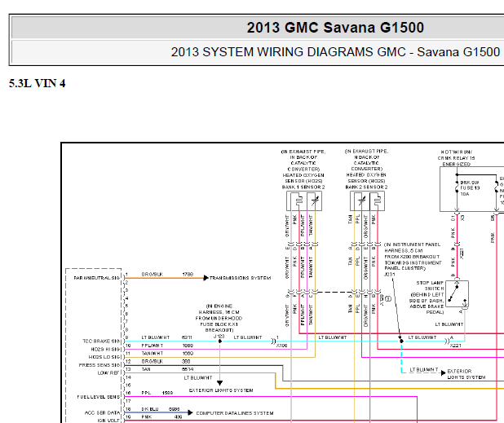
Task: Click the 'HO2S HI SIG' pin label
Action: click(105, 349)
